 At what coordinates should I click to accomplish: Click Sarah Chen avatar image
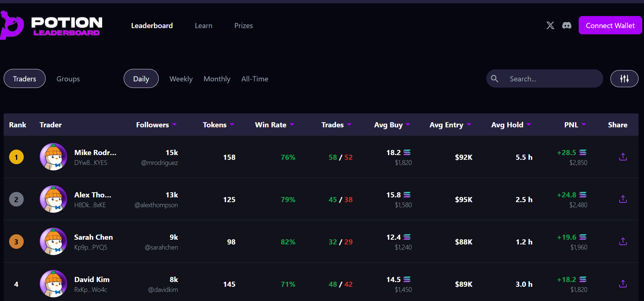[53, 242]
